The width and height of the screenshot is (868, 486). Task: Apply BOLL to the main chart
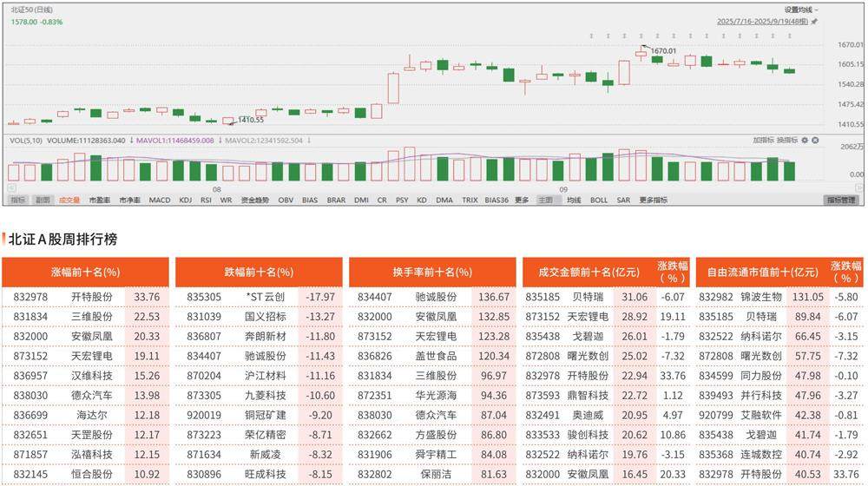tap(599, 200)
